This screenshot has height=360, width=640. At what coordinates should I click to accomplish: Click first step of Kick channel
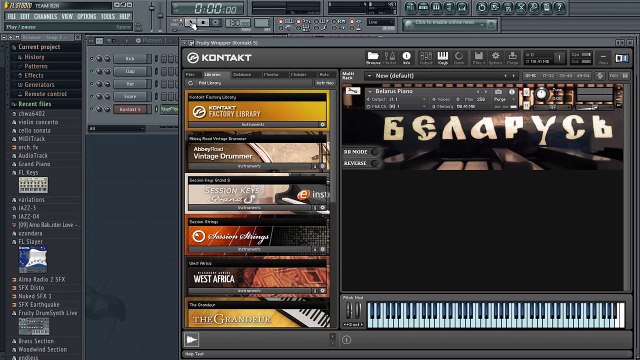click(164, 59)
